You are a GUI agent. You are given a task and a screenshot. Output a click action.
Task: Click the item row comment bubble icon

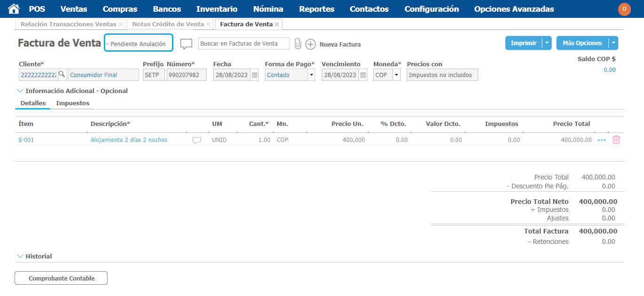[x=197, y=140]
